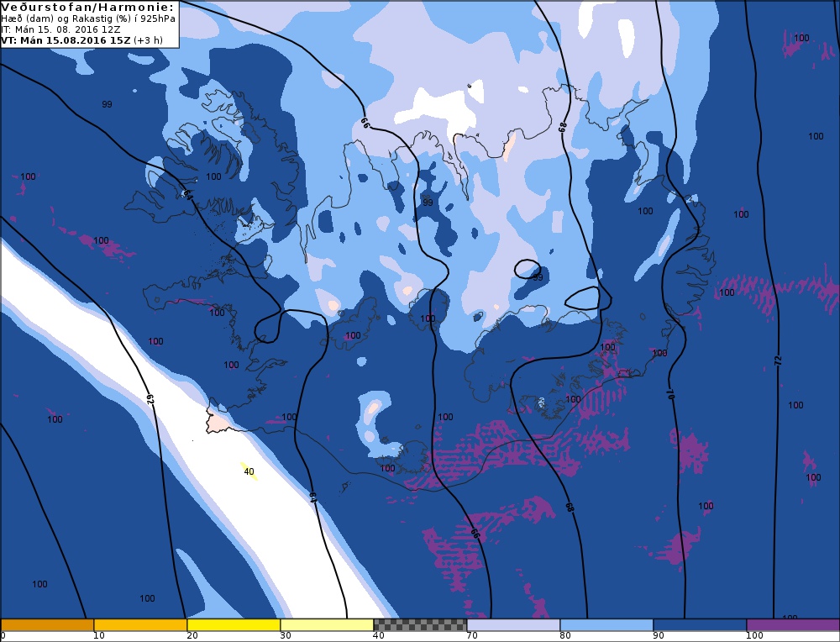840x642 pixels.
Task: Click the light blue 80–90 legend swatch
Action: click(x=606, y=625)
